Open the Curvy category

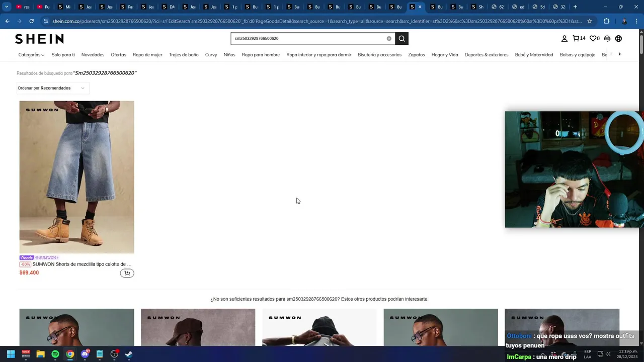(211, 55)
